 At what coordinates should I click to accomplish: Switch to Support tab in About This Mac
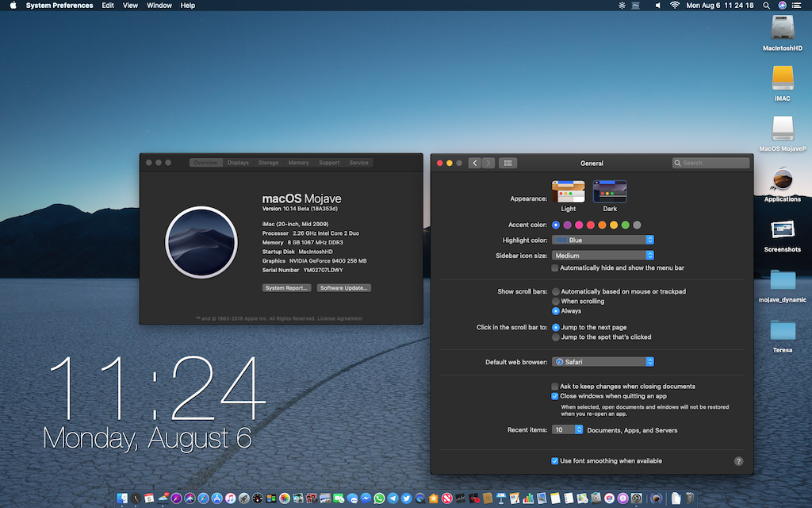point(329,163)
